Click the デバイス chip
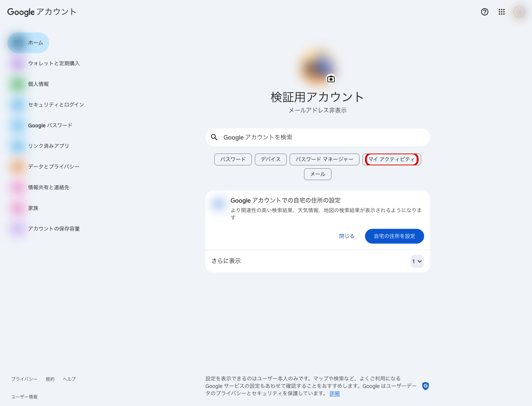The height and width of the screenshot is (406, 532). 271,159
